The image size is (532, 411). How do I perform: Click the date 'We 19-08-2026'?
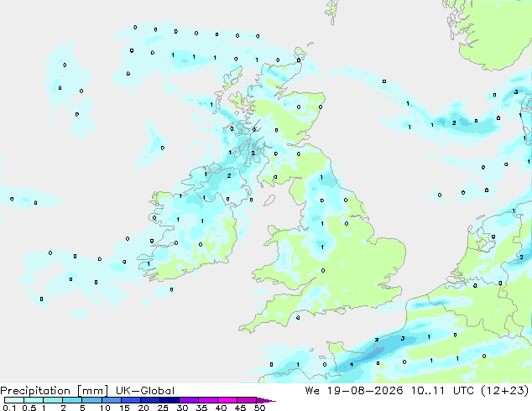click(x=354, y=391)
